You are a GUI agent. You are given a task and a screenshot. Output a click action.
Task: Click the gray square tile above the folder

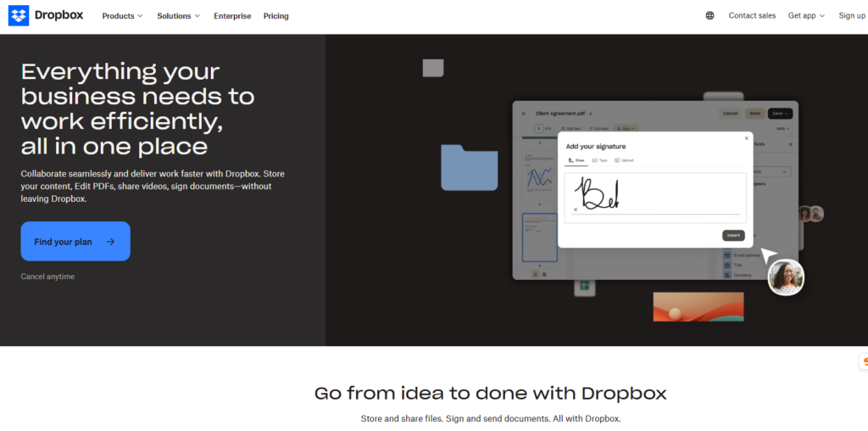(433, 68)
